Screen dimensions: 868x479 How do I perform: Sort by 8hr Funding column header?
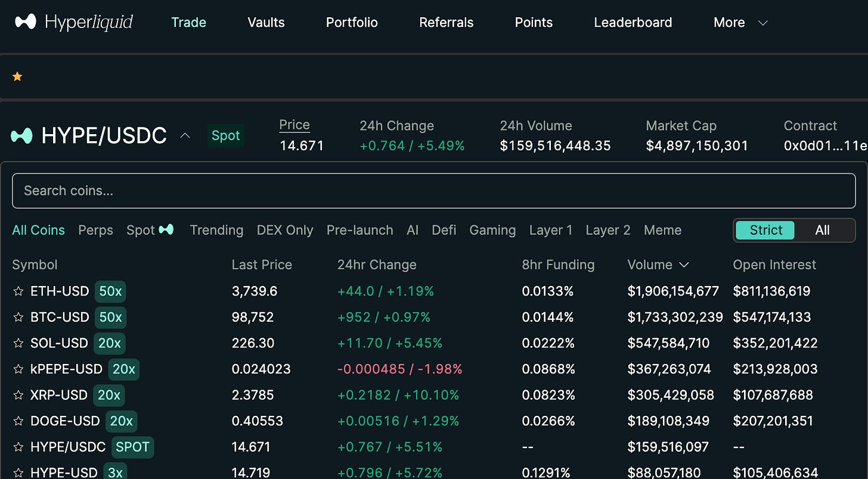pyautogui.click(x=558, y=265)
